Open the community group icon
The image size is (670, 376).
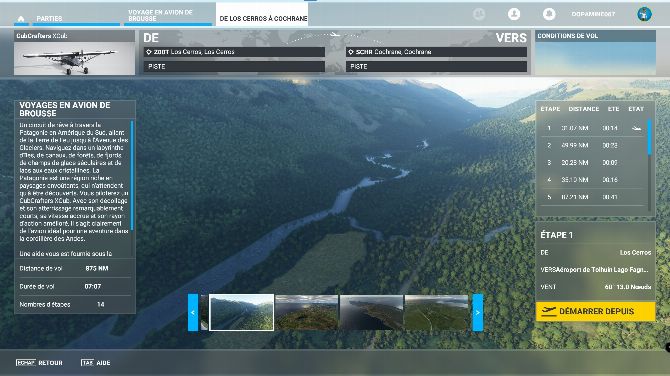click(x=479, y=14)
